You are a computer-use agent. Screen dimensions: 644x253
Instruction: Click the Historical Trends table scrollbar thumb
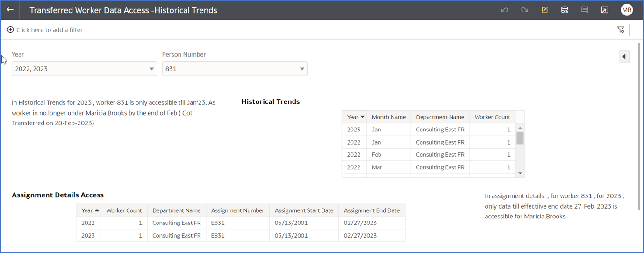520,138
